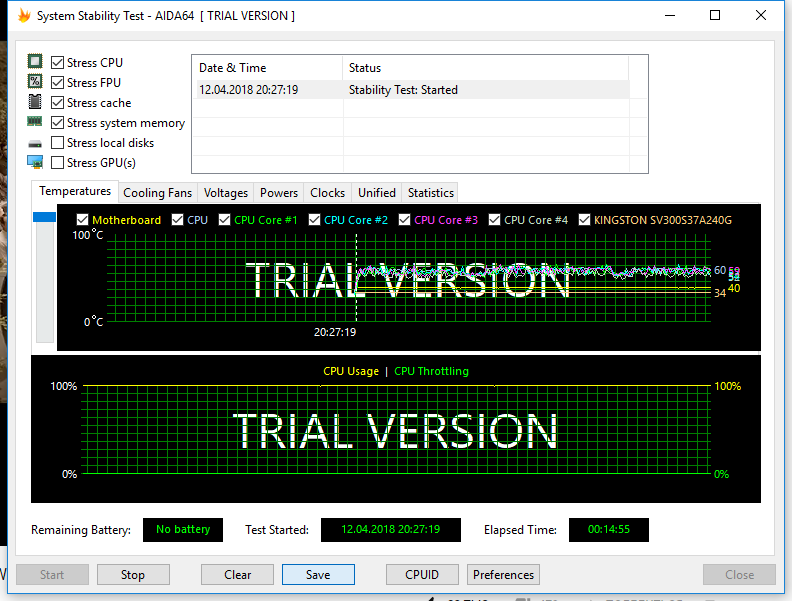Toggle CPU temperature graph checkbox

pyautogui.click(x=177, y=220)
